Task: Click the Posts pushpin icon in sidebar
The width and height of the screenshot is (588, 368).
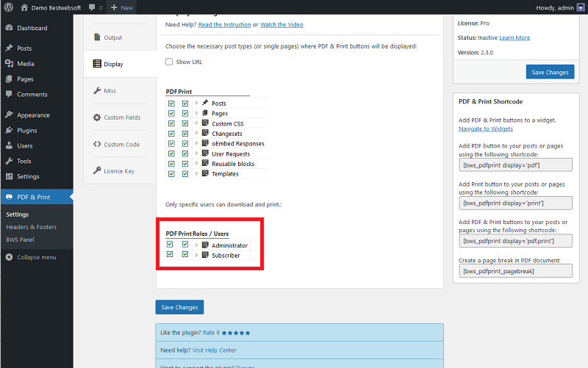Action: coord(10,48)
